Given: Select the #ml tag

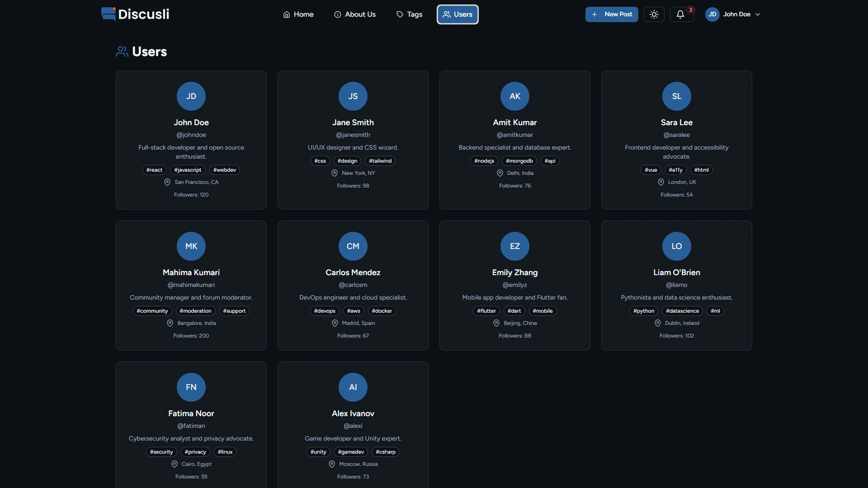Looking at the screenshot, I should 715,311.
